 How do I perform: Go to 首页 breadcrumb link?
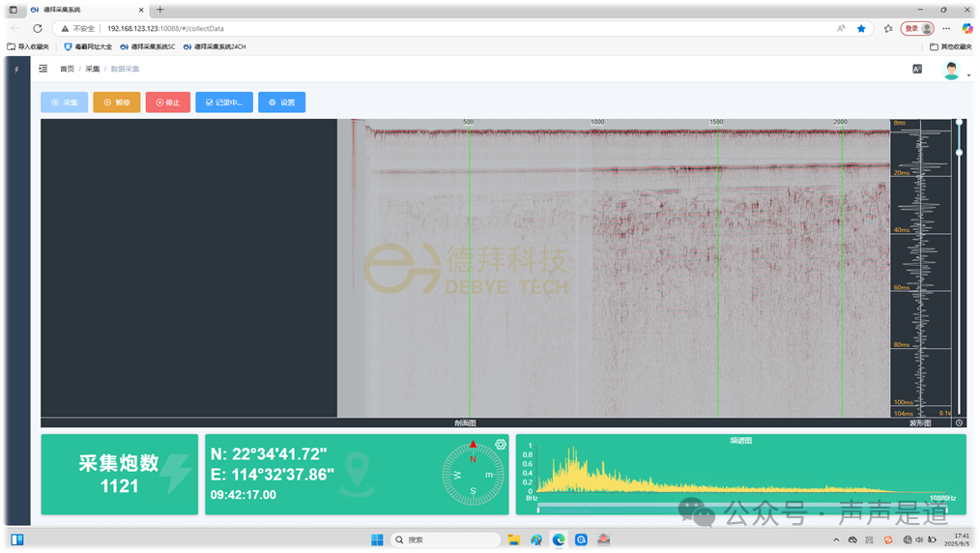(67, 69)
